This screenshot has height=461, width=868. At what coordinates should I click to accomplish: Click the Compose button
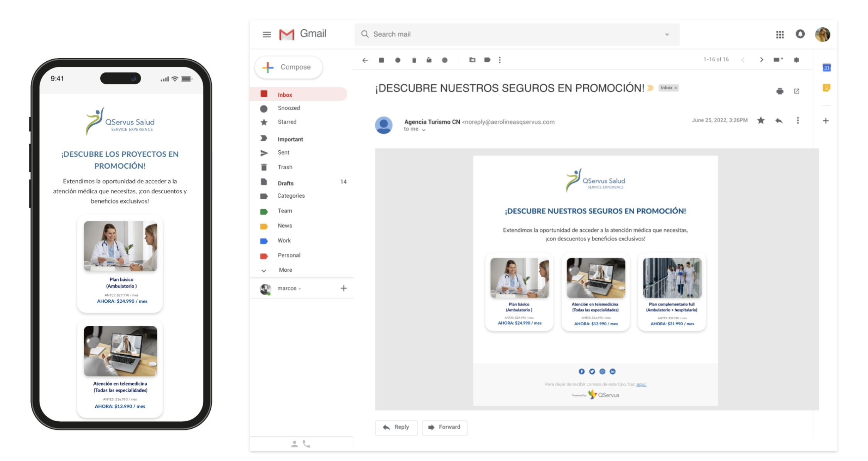pos(289,67)
